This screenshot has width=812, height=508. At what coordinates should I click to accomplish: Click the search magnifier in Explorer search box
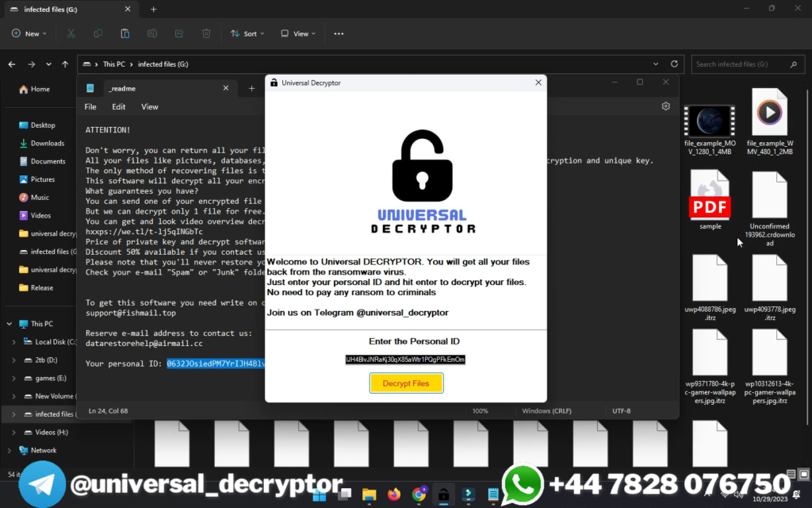click(793, 63)
